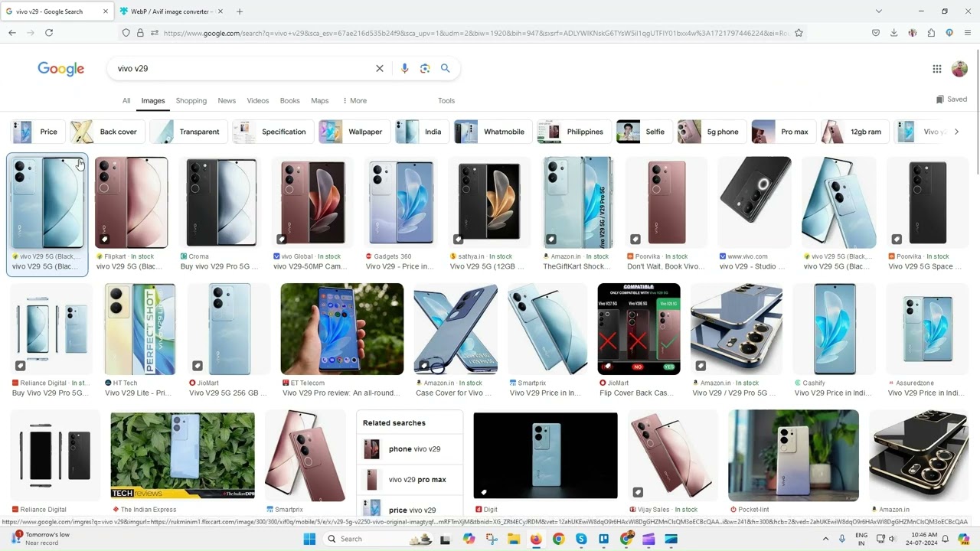This screenshot has width=980, height=551.
Task: Switch to the Shopping results tab
Action: (191, 100)
